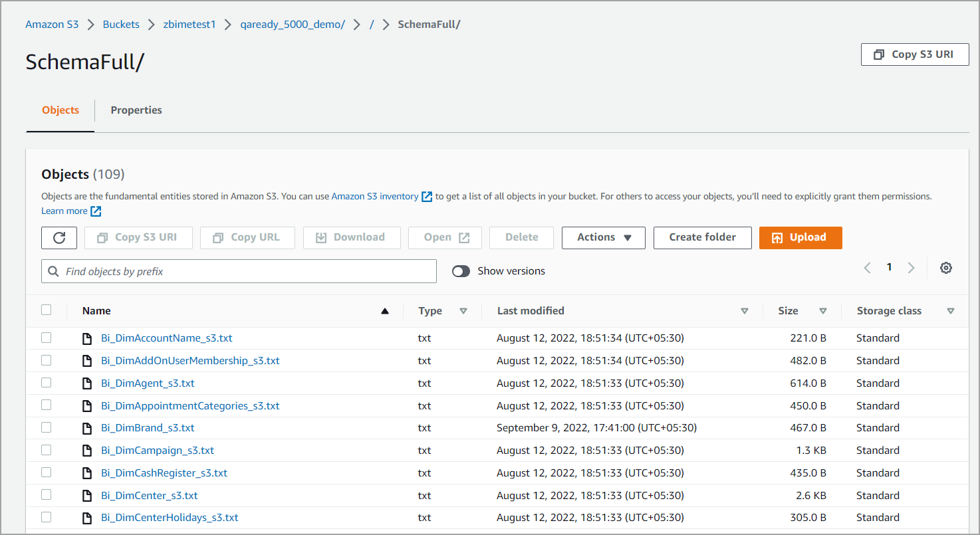The width and height of the screenshot is (980, 535).
Task: Sort by Type column arrow
Action: [463, 311]
